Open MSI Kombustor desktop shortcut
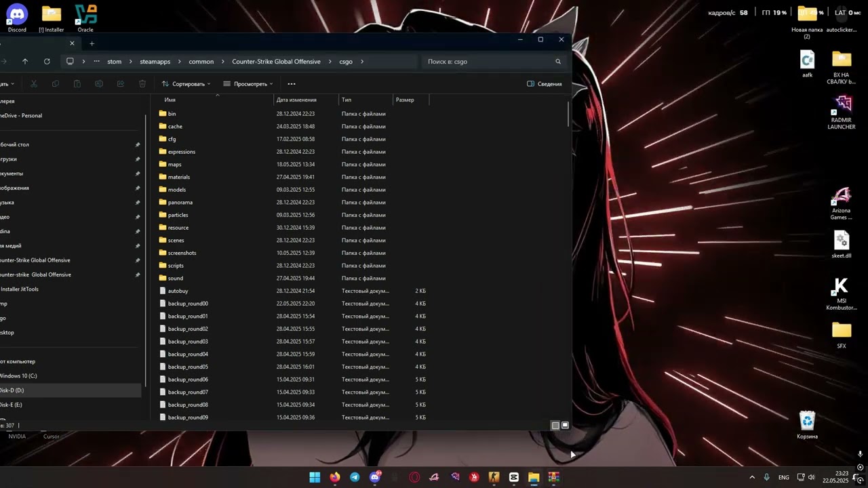868x488 pixels. (x=842, y=294)
